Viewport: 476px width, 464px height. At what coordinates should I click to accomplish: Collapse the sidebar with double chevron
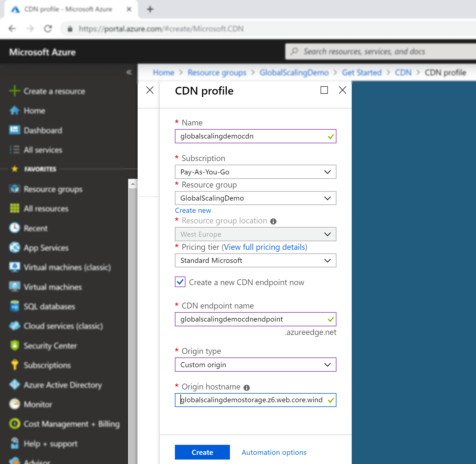(x=129, y=72)
